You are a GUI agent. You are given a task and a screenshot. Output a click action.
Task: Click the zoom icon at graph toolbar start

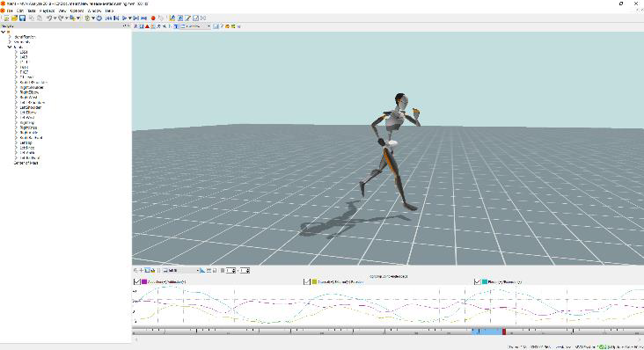coord(135,270)
